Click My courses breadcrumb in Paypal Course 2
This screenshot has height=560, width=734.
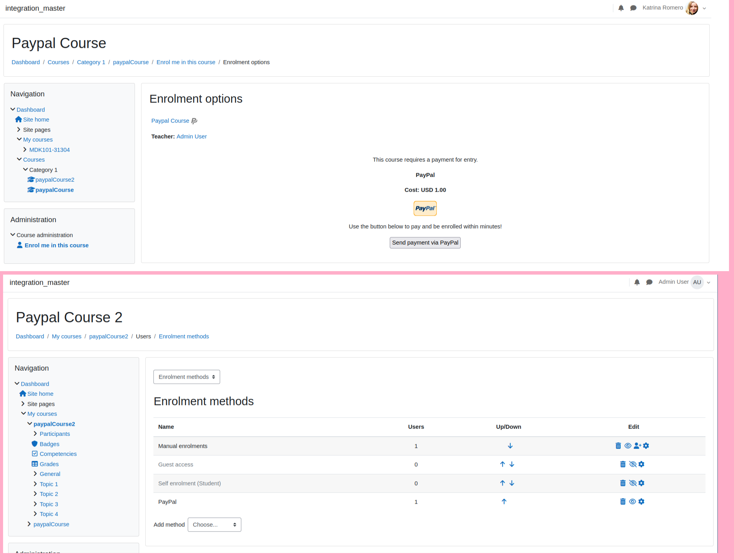[67, 336]
